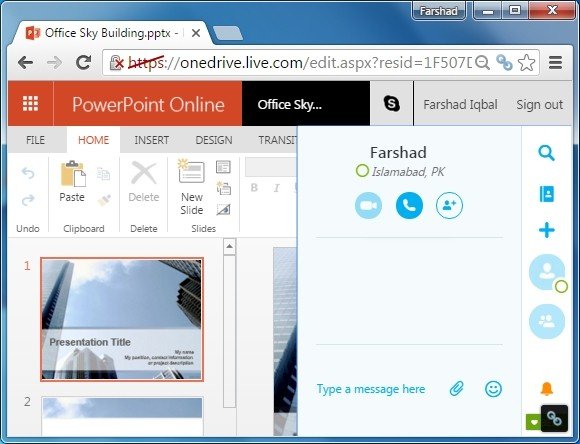580x444 pixels.
Task: Reload the page in browser
Action: 84,63
